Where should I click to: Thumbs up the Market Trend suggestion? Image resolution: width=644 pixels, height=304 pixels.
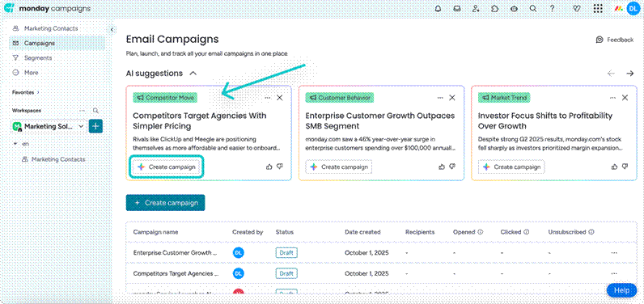(614, 167)
